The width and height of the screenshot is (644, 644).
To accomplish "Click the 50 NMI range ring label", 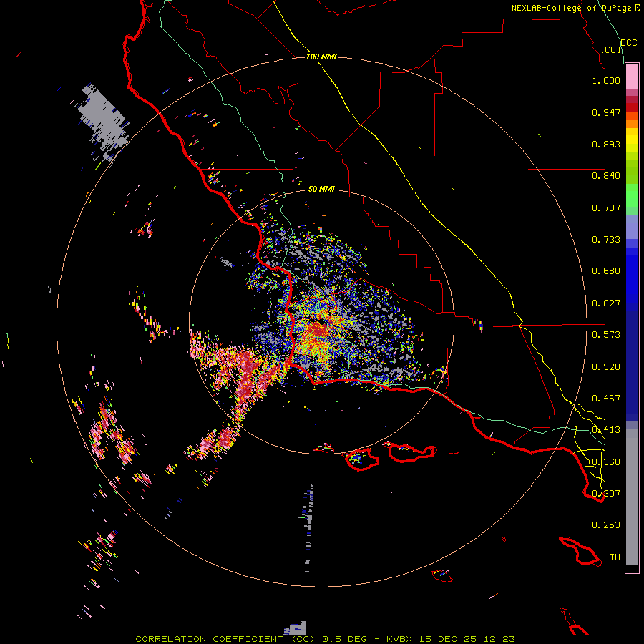I will click(321, 189).
